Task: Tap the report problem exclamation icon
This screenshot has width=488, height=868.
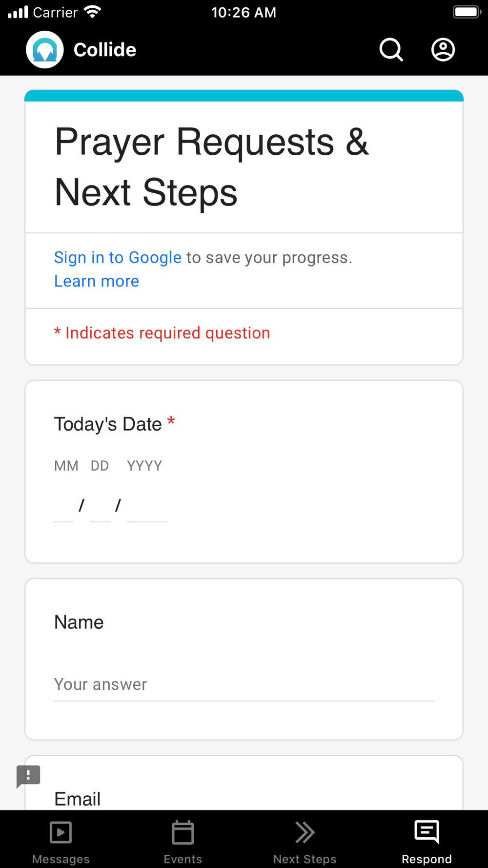Action: (x=28, y=775)
